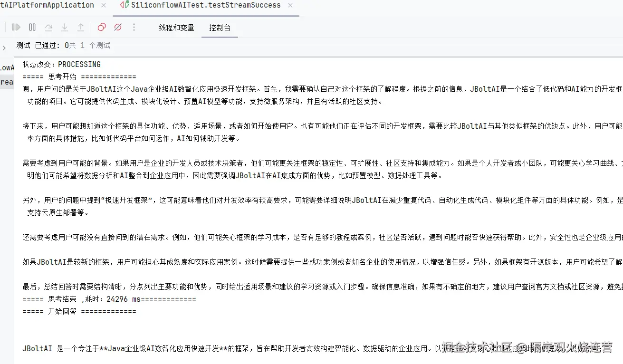The image size is (623, 364).
Task: Close the SiliconflowAITest.testStreamSuccess tab
Action: 290,6
